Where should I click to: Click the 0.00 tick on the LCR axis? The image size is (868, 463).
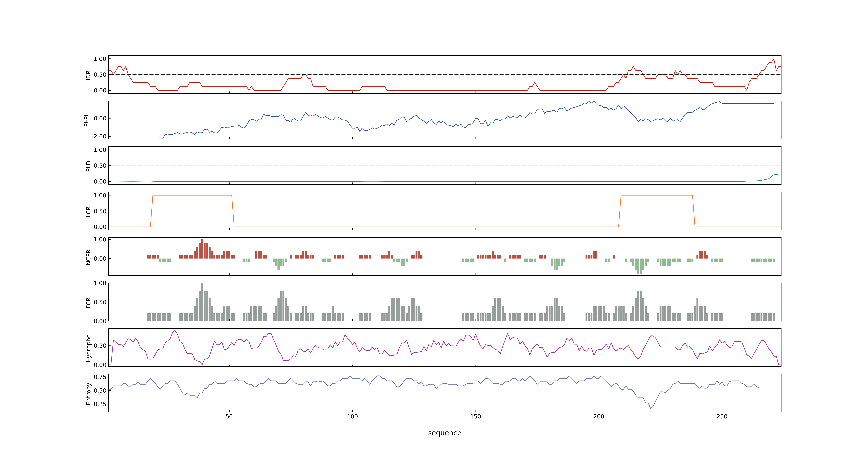pos(100,227)
